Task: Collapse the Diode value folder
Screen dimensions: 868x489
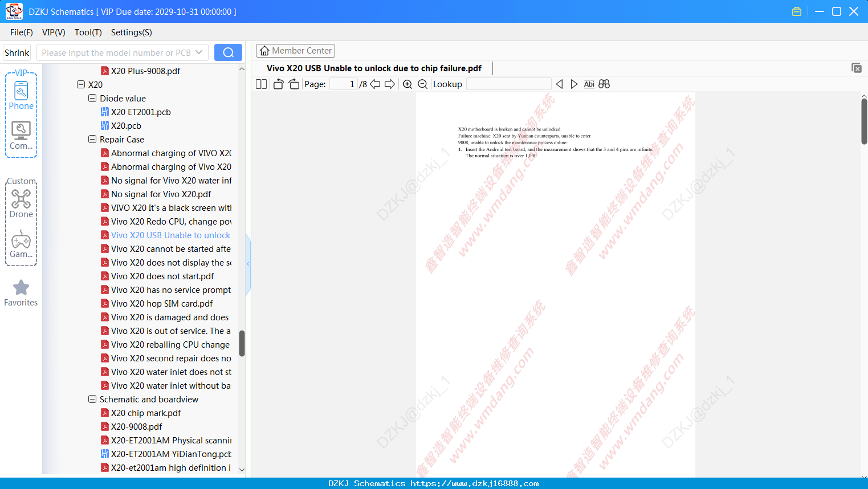Action: click(x=92, y=98)
